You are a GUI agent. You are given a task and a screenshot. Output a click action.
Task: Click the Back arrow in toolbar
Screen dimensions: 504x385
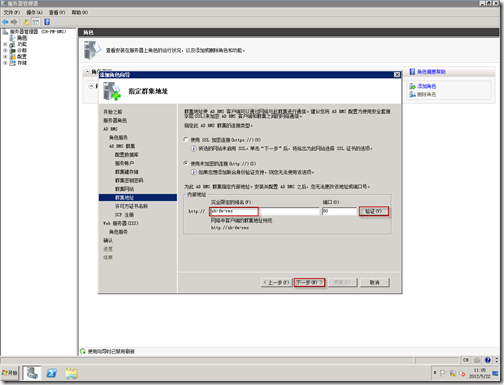(x=5, y=22)
